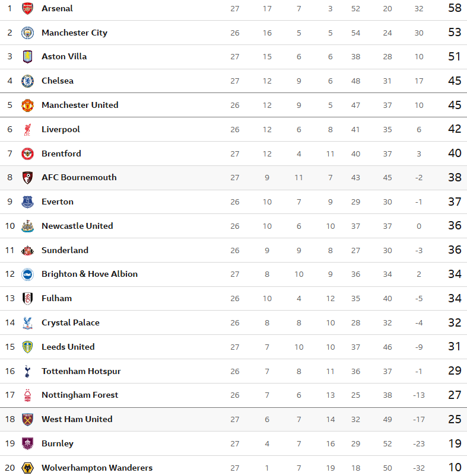Select the AFC Bournemouth team name
The image size is (467, 476).
79,177
